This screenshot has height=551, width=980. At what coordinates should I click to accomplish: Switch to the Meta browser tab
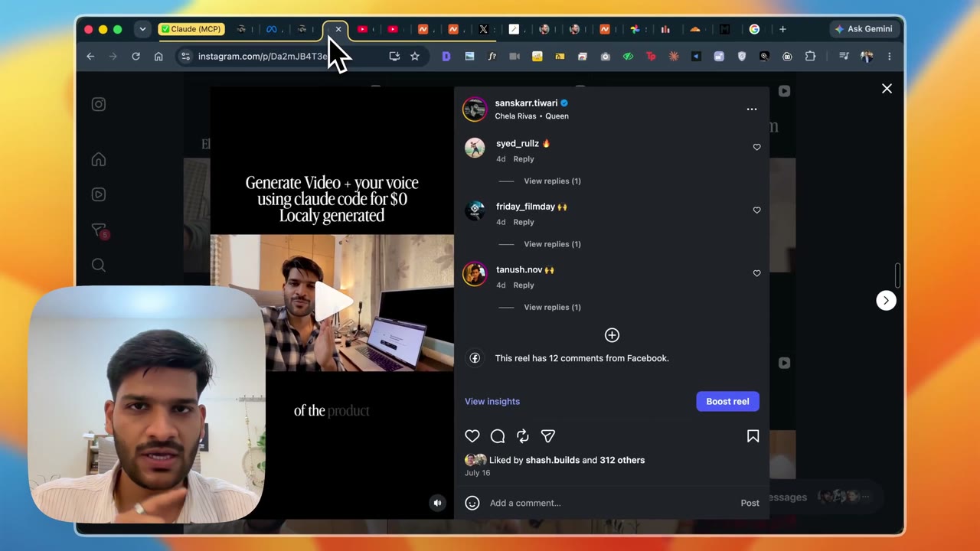point(271,29)
